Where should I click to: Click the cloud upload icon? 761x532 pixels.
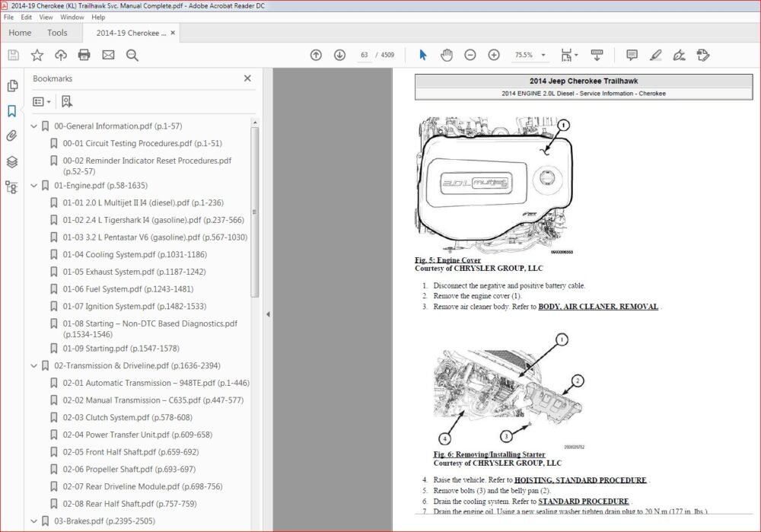click(61, 55)
